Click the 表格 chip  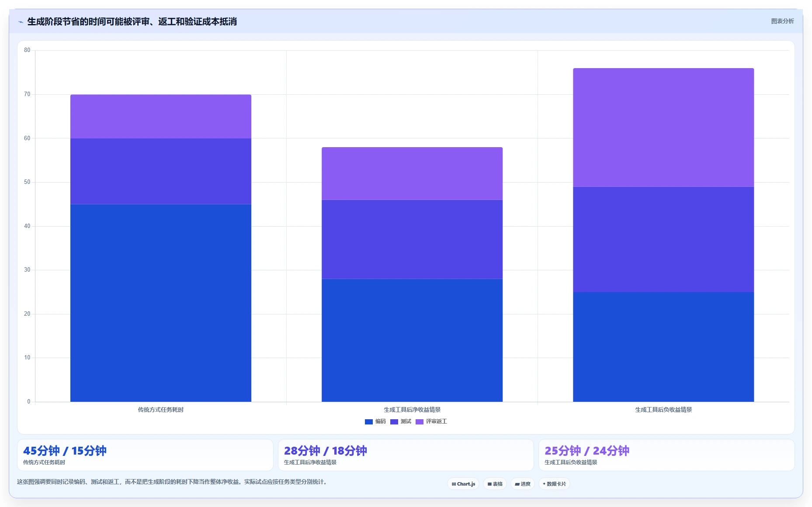[495, 484]
